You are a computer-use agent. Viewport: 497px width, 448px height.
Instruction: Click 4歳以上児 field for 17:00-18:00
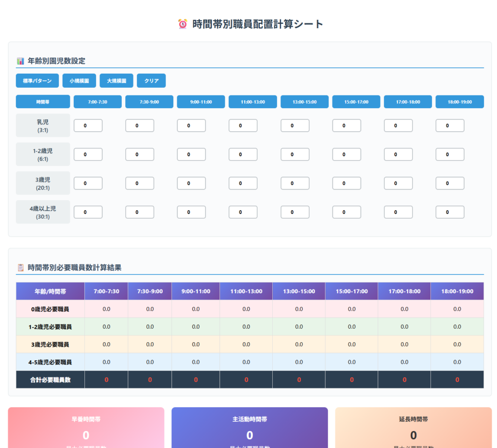(398, 212)
